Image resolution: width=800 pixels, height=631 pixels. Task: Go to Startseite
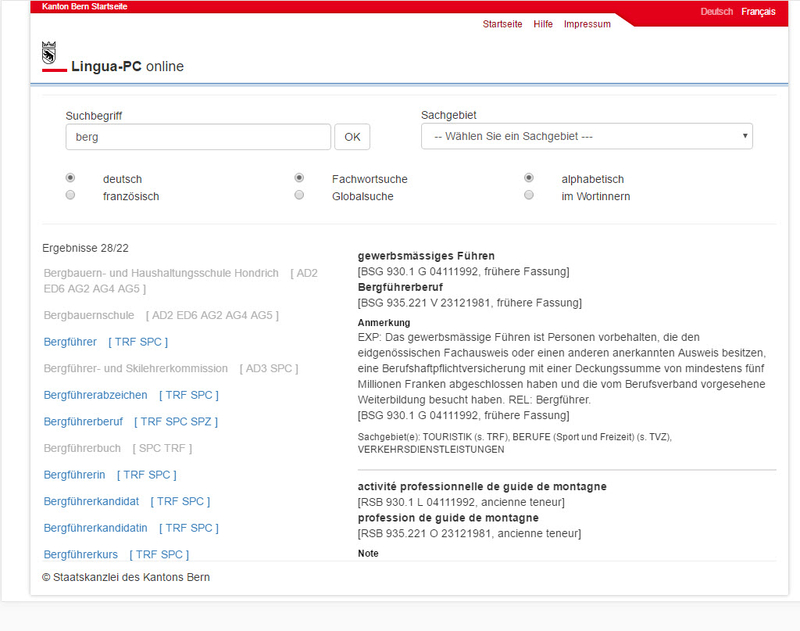pyautogui.click(x=503, y=24)
